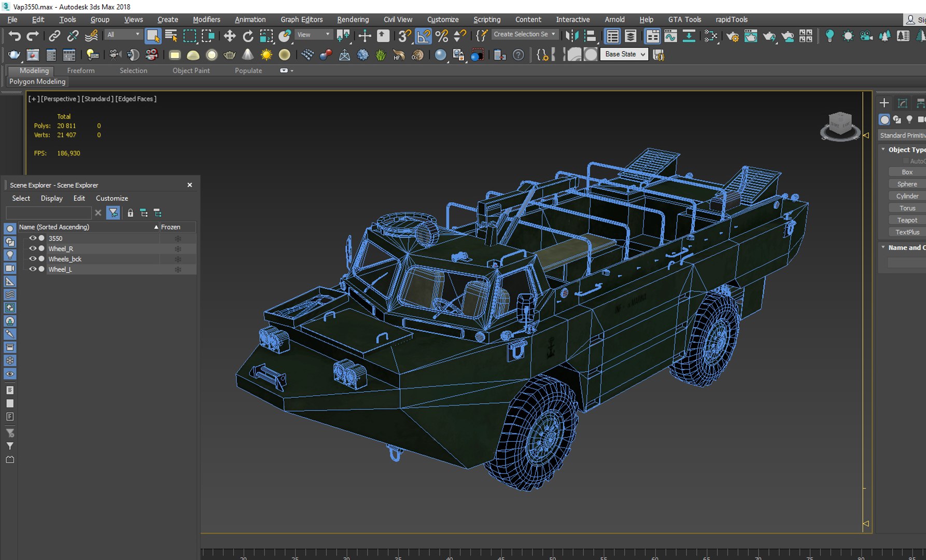This screenshot has height=560, width=926.
Task: Open Render Setup teapot-gear icon
Action: coord(733,36)
